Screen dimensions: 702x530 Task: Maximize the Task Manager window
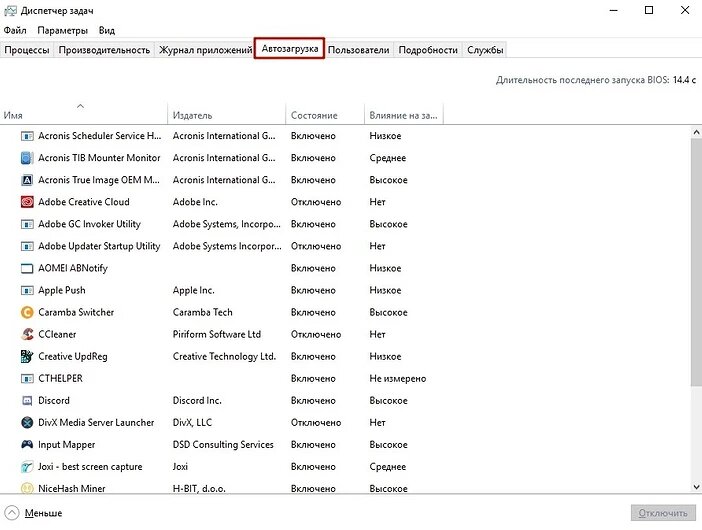[649, 10]
